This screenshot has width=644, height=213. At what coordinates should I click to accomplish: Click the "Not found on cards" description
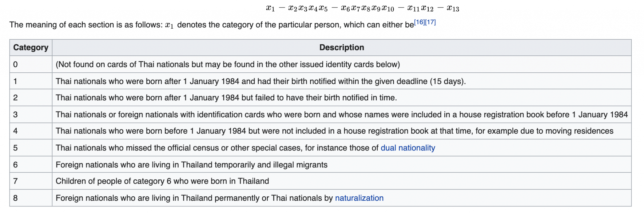click(228, 64)
